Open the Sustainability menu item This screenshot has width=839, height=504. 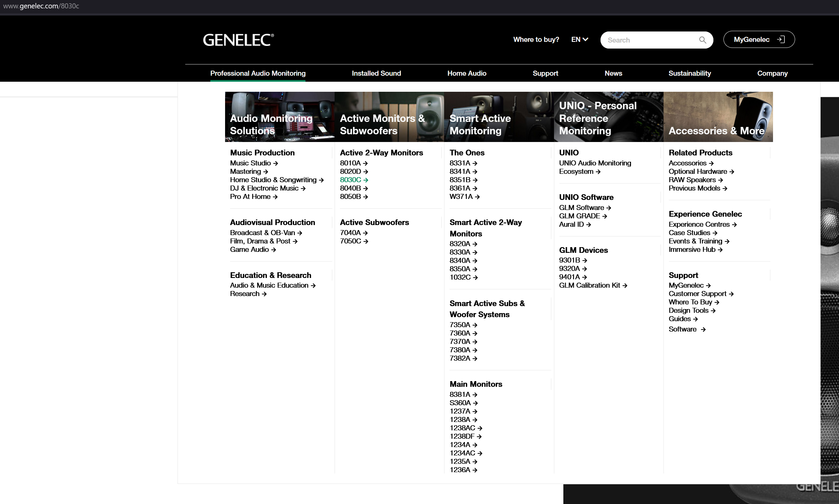click(x=690, y=73)
